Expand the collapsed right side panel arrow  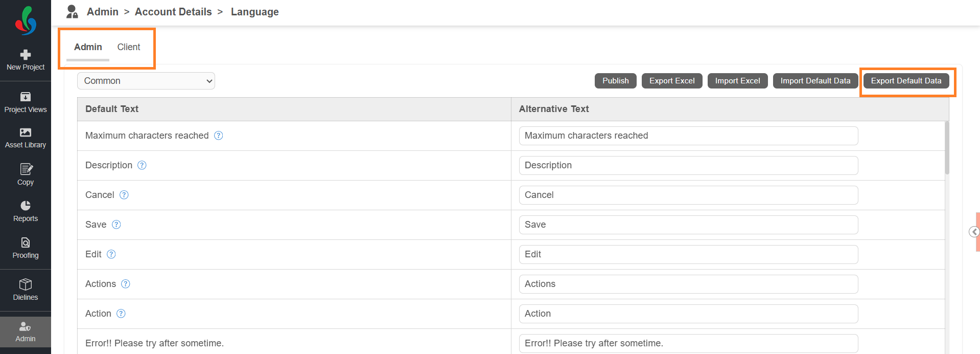tap(974, 232)
